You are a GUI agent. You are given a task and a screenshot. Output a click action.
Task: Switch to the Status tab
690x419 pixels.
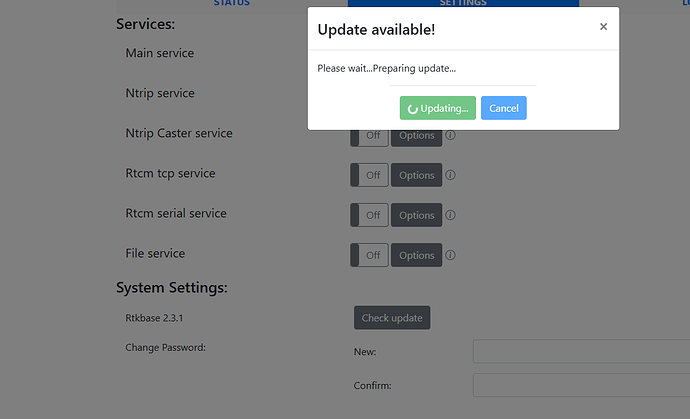coord(231,3)
